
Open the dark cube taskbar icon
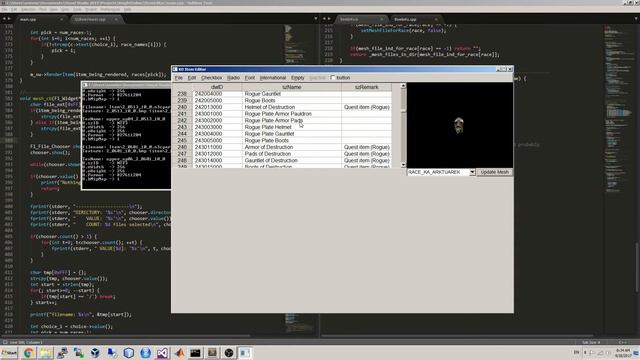click(95, 353)
